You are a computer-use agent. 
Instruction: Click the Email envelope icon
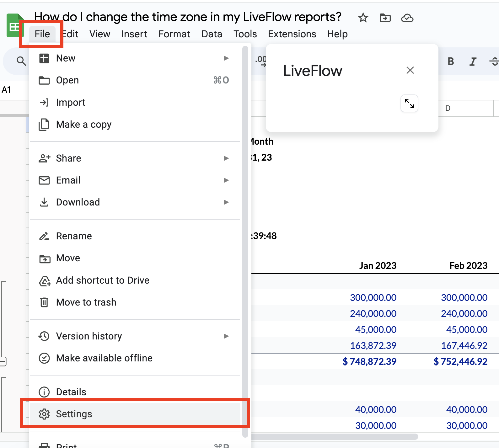pos(44,180)
